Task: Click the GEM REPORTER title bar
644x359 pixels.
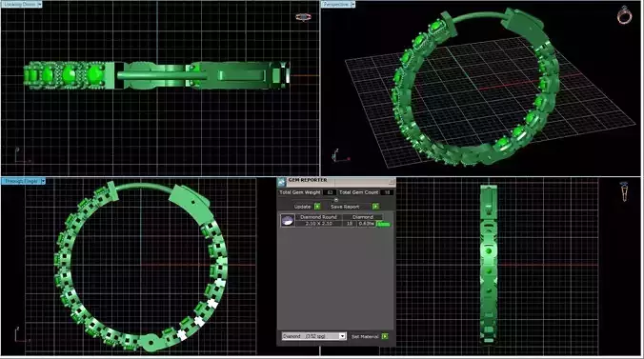Action: pos(337,181)
